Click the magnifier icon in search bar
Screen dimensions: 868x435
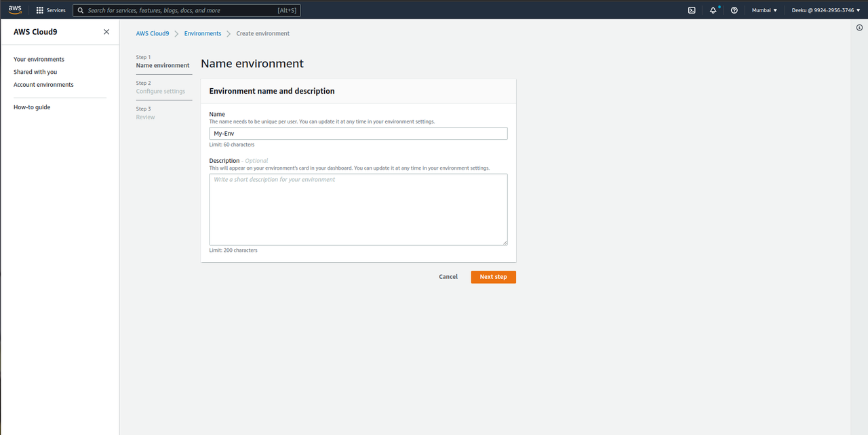pos(81,10)
